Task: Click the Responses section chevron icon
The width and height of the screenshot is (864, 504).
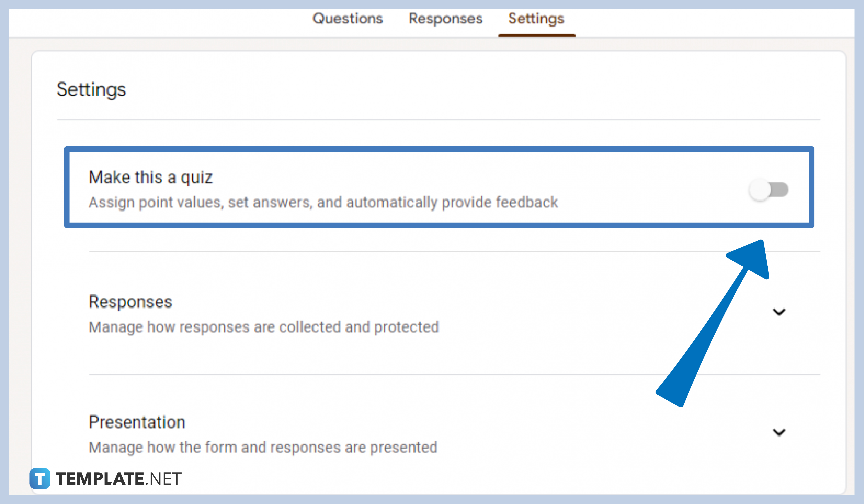Action: [779, 311]
